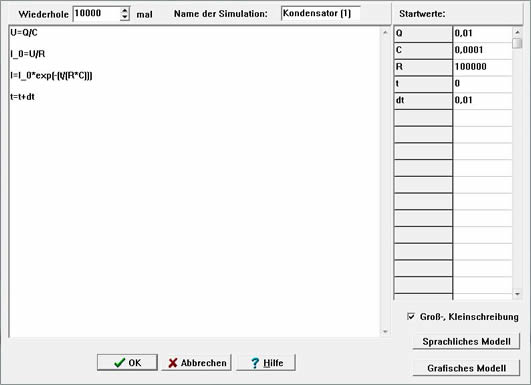Viewport: 531px width, 385px height.
Task: Click the Abbrechen button
Action: pos(197,362)
